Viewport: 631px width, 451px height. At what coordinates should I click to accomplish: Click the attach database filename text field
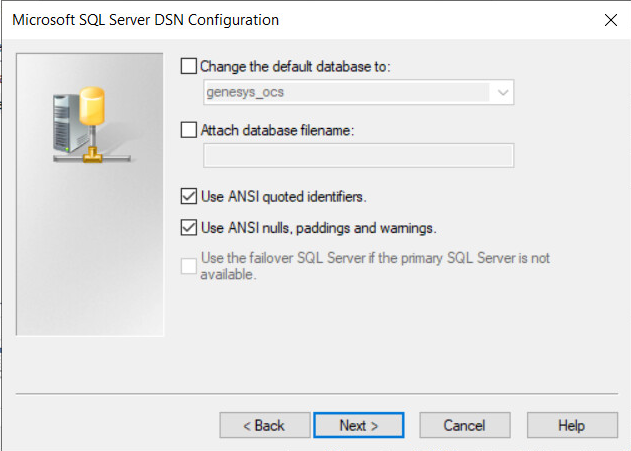[358, 155]
